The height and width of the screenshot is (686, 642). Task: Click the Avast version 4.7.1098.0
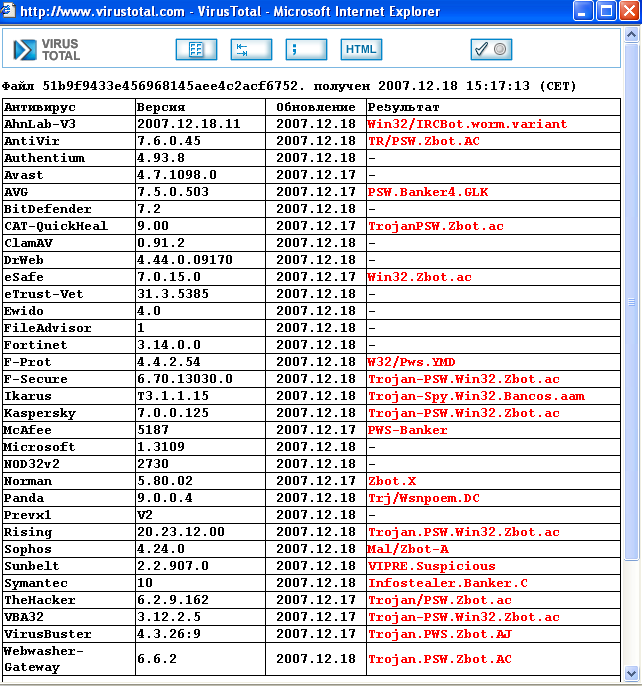click(x=177, y=175)
